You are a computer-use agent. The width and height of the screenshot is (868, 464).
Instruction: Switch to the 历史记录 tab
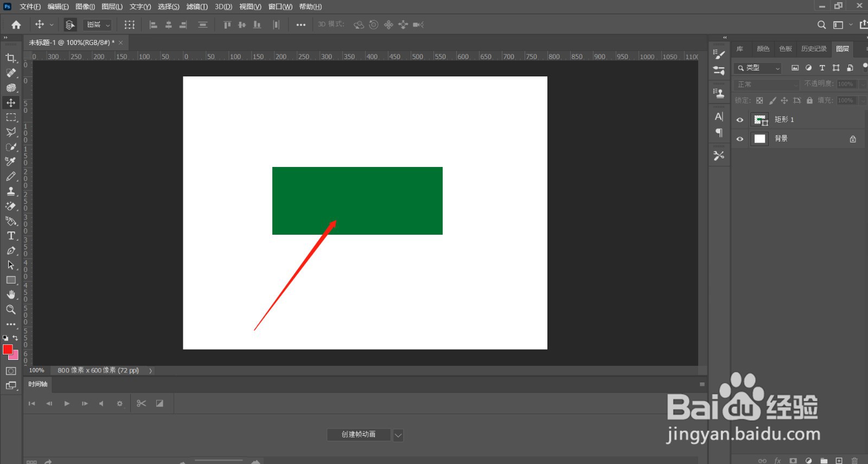(814, 49)
